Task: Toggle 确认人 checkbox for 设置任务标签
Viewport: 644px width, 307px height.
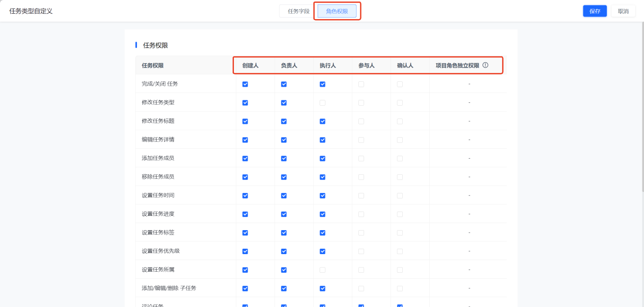Action: [400, 233]
